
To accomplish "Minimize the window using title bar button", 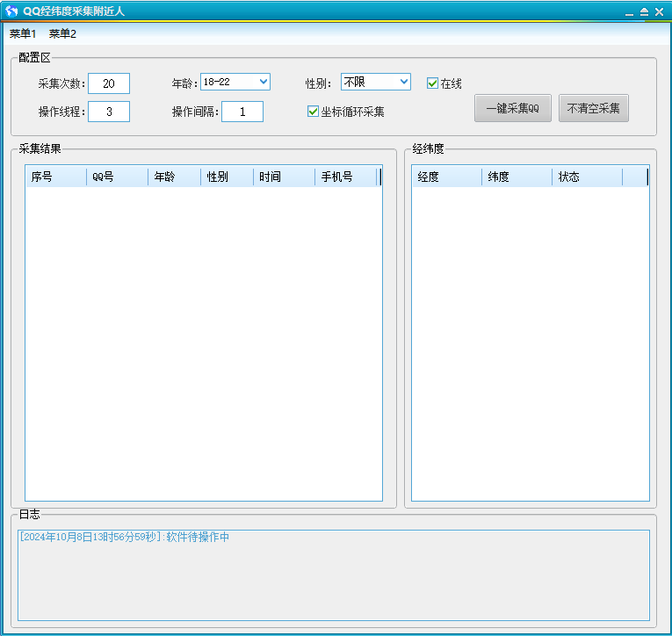I will 630,12.
